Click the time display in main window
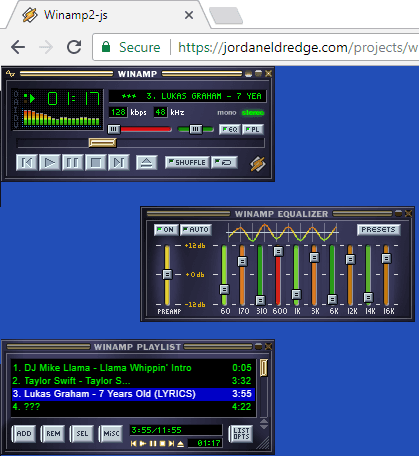 (73, 99)
